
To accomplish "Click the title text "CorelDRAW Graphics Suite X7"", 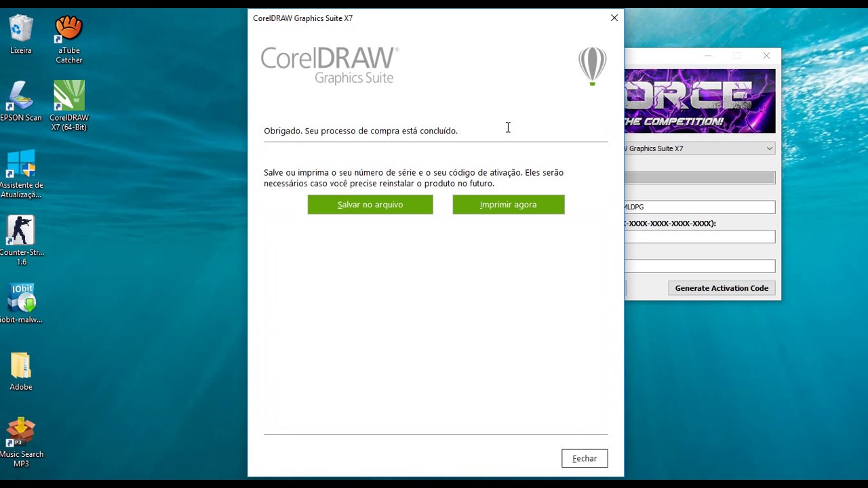I will [x=303, y=18].
